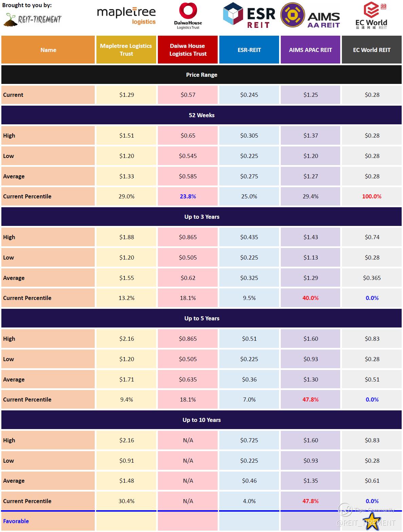403x532 pixels.
Task: Click the red 100.0% percentile value
Action: point(372,196)
